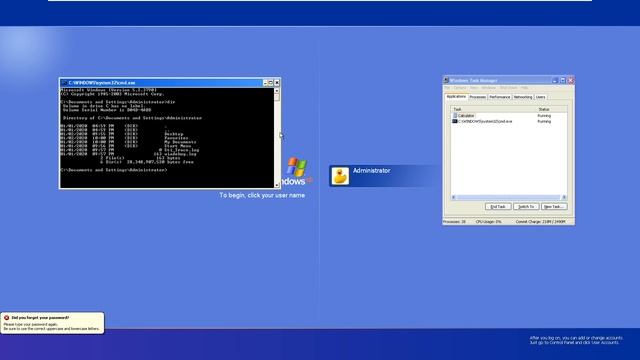The height and width of the screenshot is (360, 640).
Task: Maximize the Windows Task Manager window
Action: [x=563, y=80]
